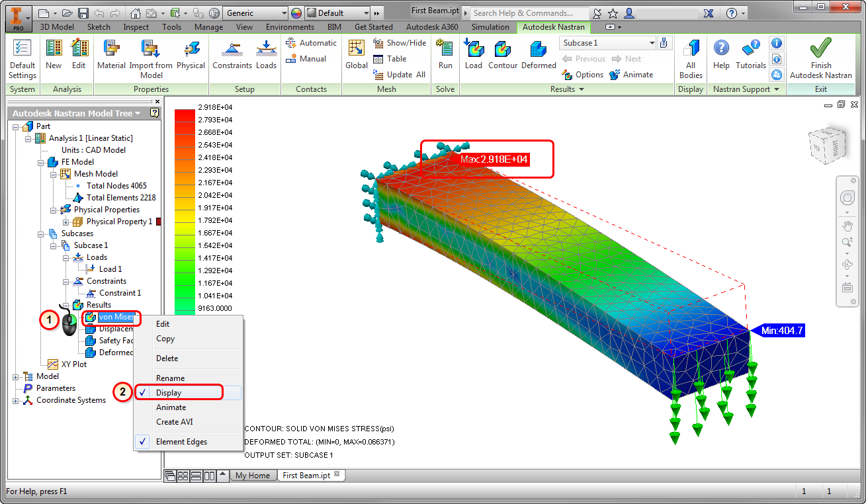The height and width of the screenshot is (504, 866).
Task: Open the object visibility icon beside Subcase dropdown
Action: (x=664, y=43)
